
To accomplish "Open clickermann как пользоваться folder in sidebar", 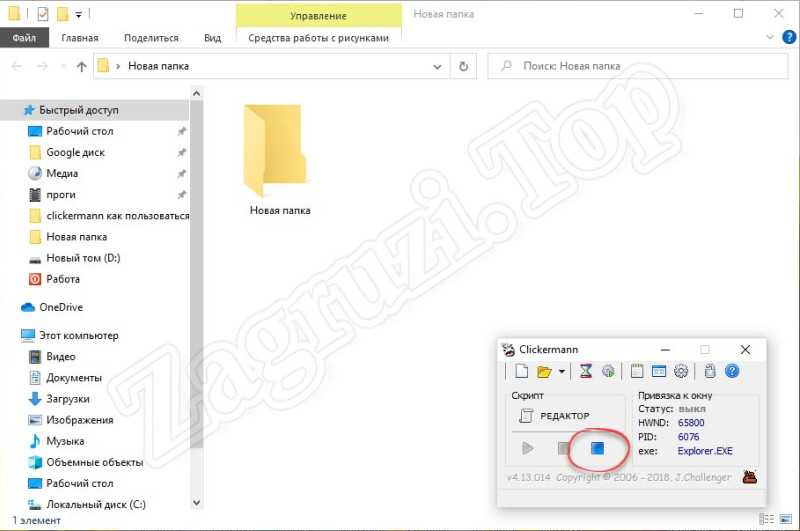I will pyautogui.click(x=117, y=216).
